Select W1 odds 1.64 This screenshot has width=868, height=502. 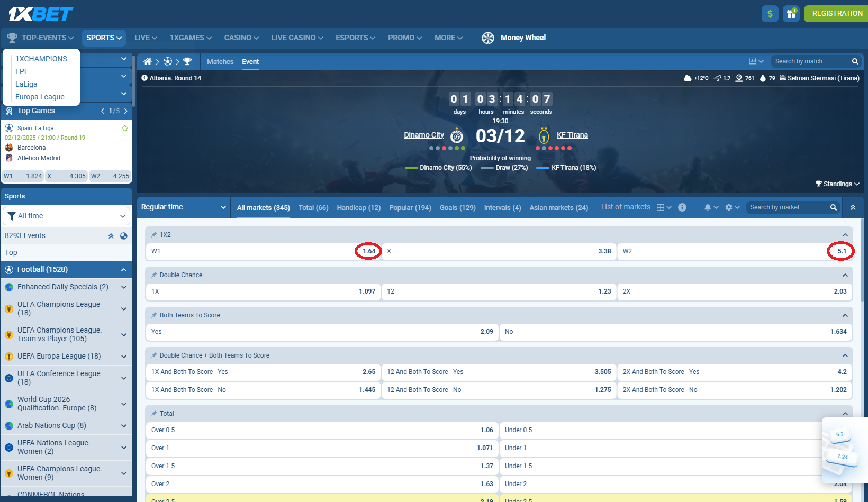pyautogui.click(x=368, y=251)
